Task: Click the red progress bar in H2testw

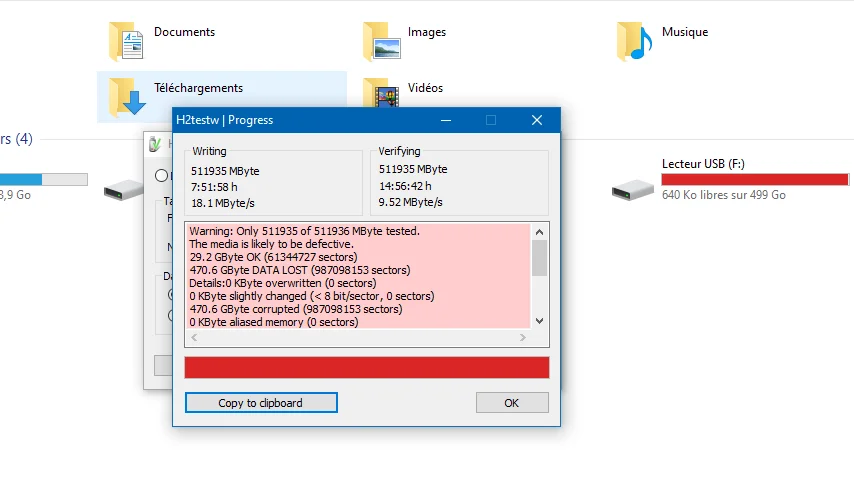Action: click(x=367, y=367)
